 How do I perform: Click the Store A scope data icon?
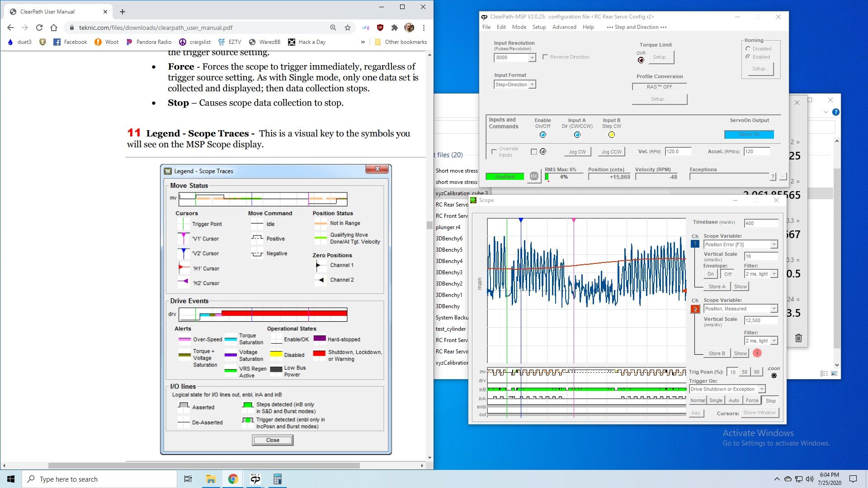[715, 286]
